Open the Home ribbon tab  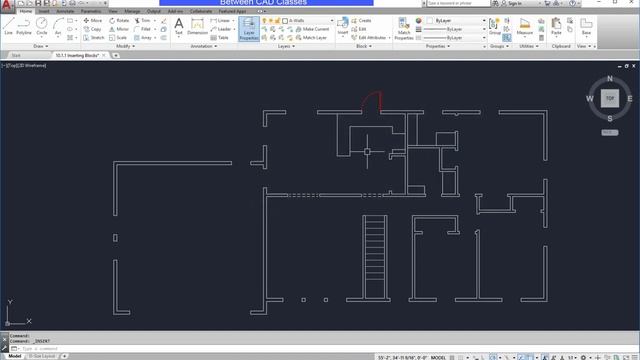coord(26,11)
